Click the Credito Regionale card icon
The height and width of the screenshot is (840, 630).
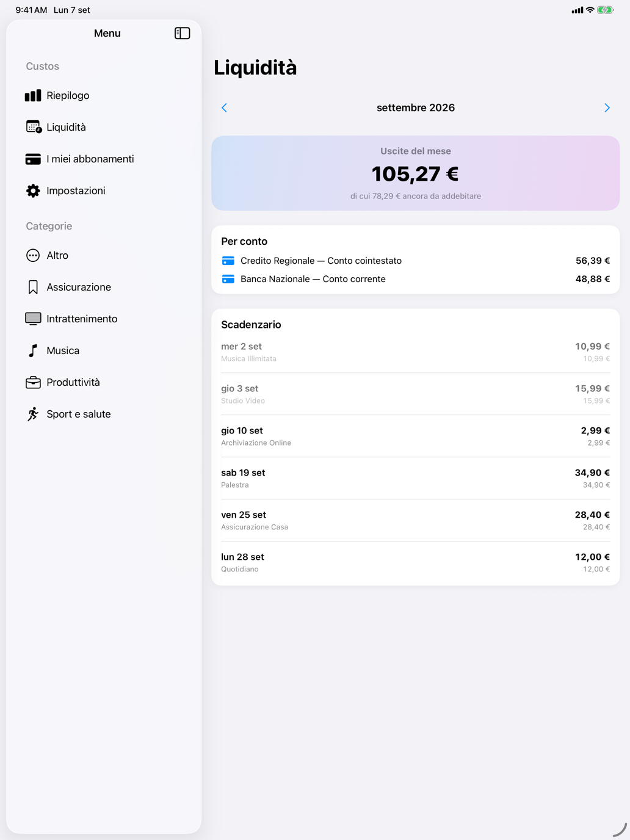click(x=228, y=261)
